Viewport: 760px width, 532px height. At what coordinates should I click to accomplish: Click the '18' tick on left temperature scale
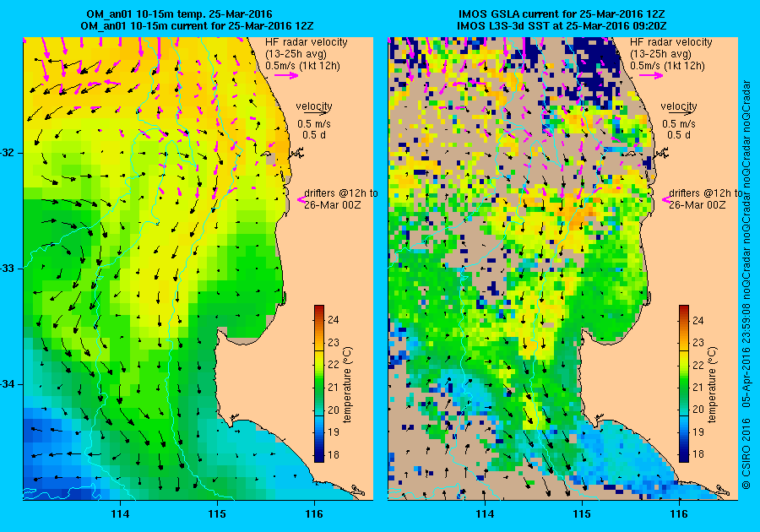point(334,455)
